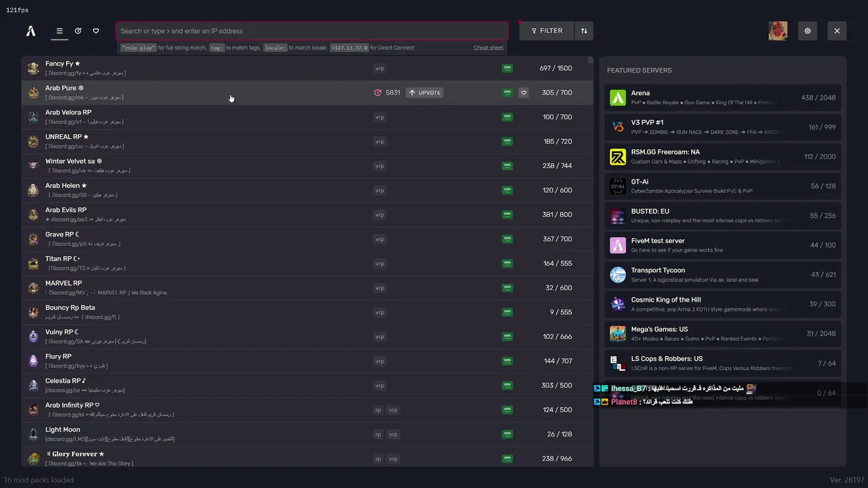Image resolution: width=868 pixels, height=488 pixels.
Task: Click the FEATURED SERVERS heading
Action: point(639,70)
